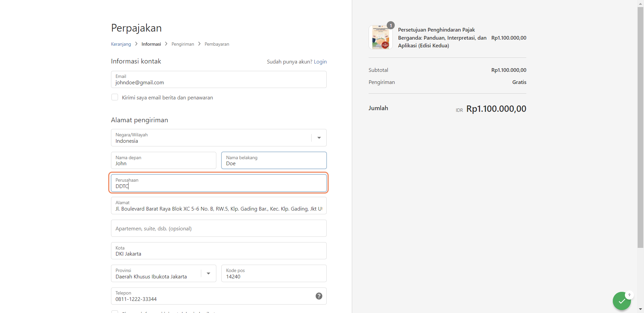644x313 pixels.
Task: Click the Email input field
Action: [x=219, y=80]
